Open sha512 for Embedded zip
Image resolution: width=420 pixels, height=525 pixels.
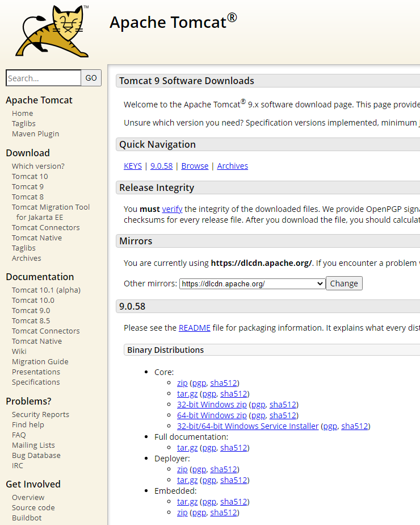(x=224, y=512)
